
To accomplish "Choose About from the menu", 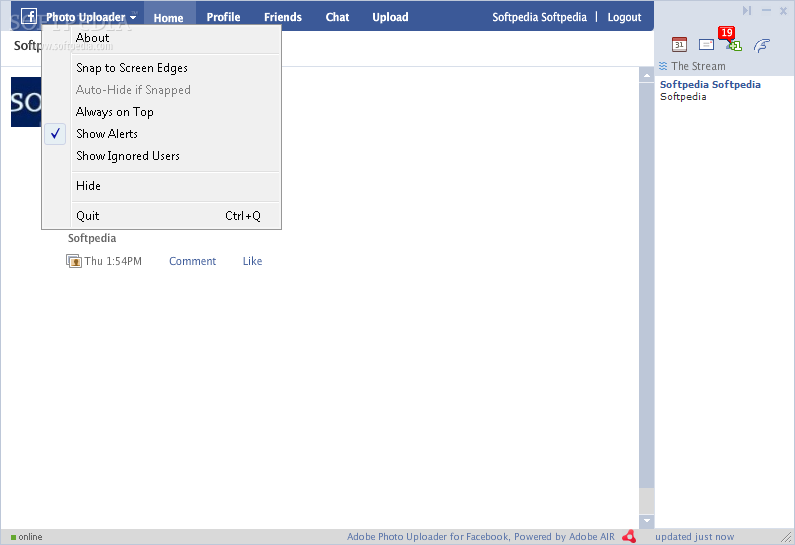I will (x=161, y=38).
